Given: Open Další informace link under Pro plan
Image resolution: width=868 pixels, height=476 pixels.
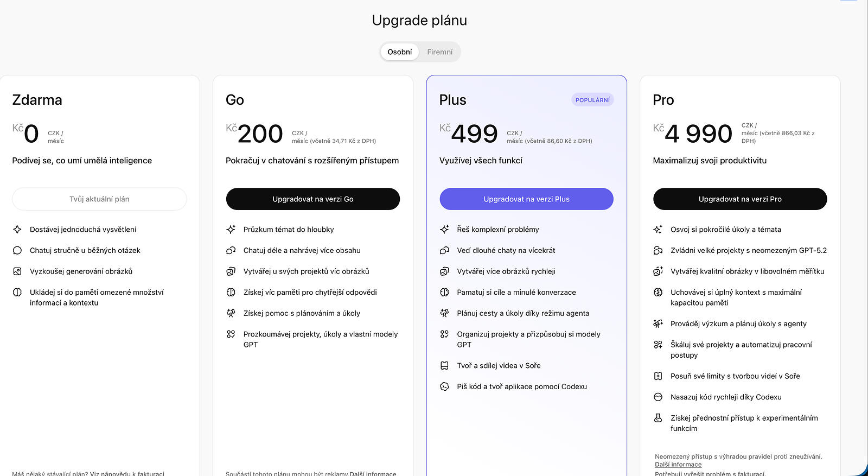Looking at the screenshot, I should [x=678, y=465].
